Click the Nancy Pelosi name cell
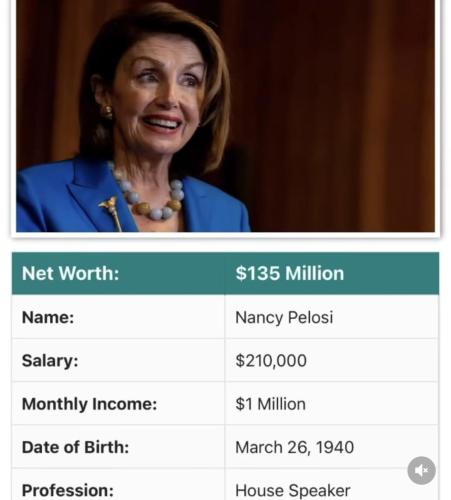The width and height of the screenshot is (451, 500). coord(284,317)
